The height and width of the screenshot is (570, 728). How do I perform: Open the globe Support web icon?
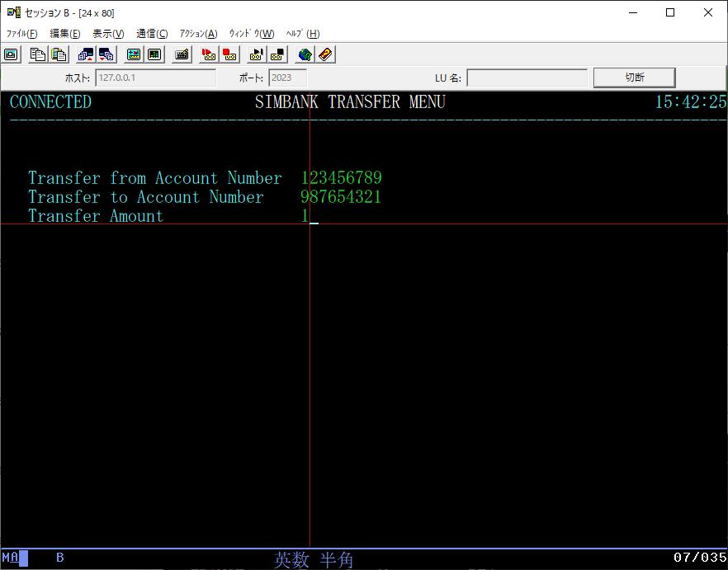(305, 54)
